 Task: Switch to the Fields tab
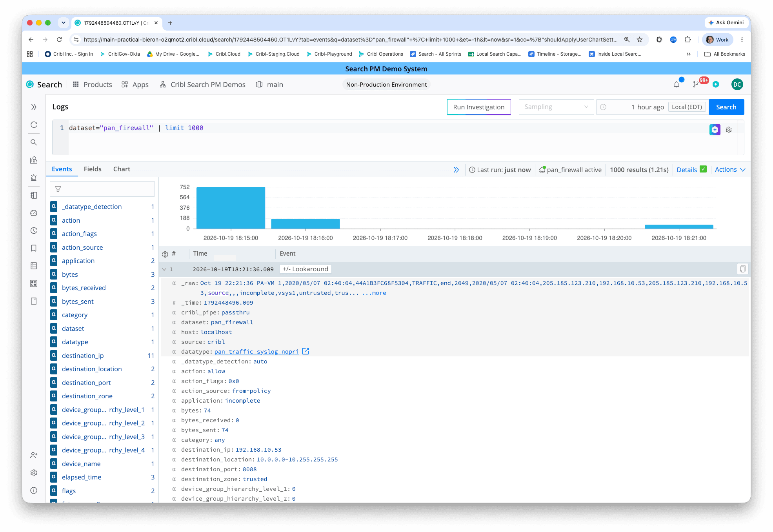(93, 169)
